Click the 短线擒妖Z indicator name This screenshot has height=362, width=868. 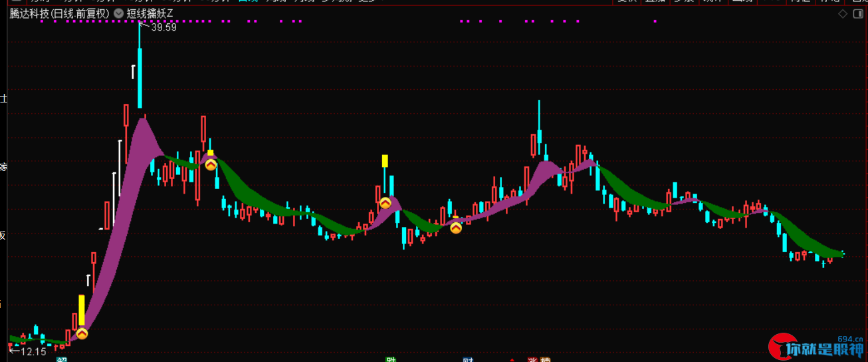point(150,13)
